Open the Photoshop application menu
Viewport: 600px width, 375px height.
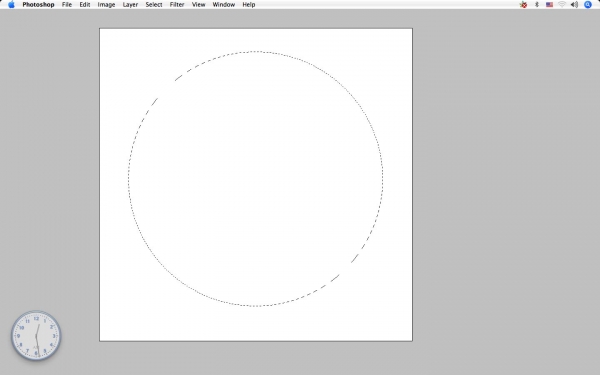coord(38,5)
